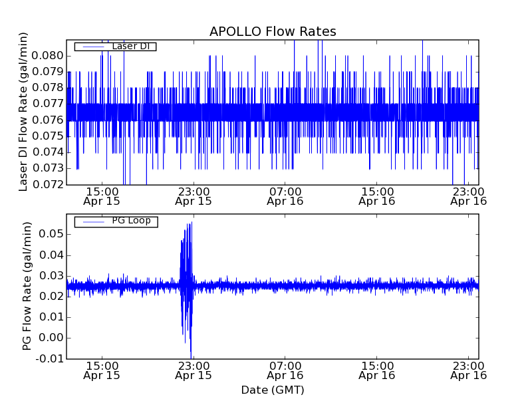532x399 pixels.
Task: Click the Laser DI Flow Rate y-axis label
Action: [x=23, y=112]
